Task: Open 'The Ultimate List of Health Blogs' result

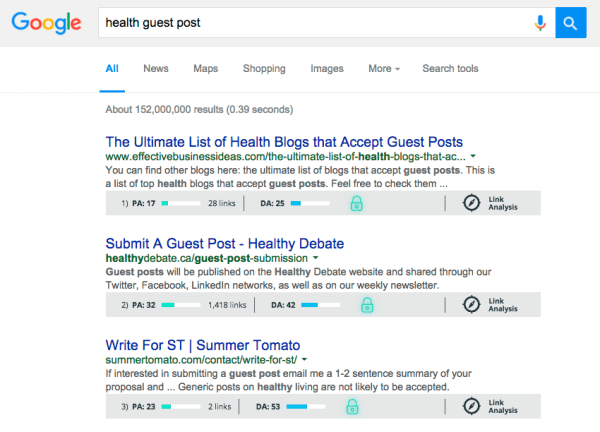Action: coord(284,142)
